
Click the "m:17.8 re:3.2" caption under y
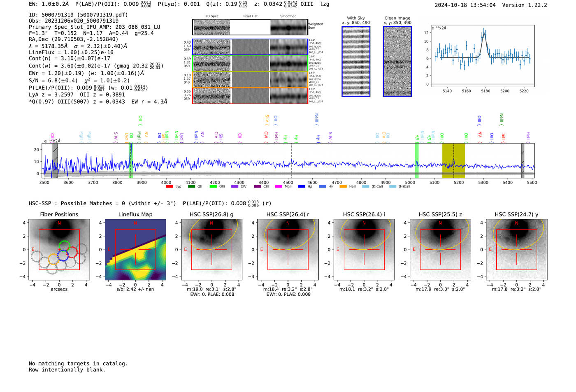517,289
